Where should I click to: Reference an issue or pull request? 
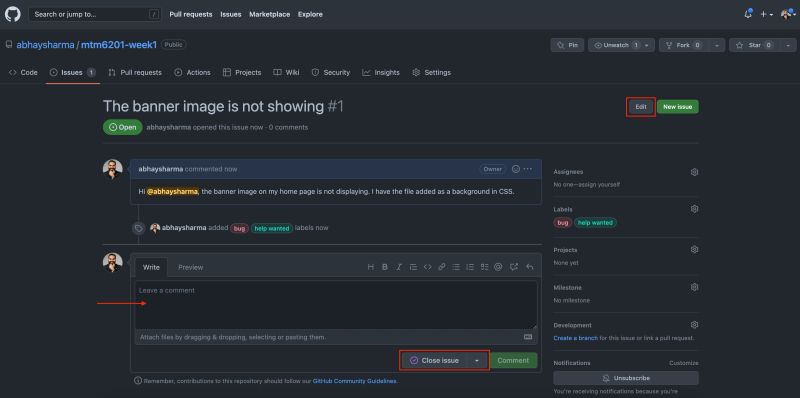tap(514, 267)
